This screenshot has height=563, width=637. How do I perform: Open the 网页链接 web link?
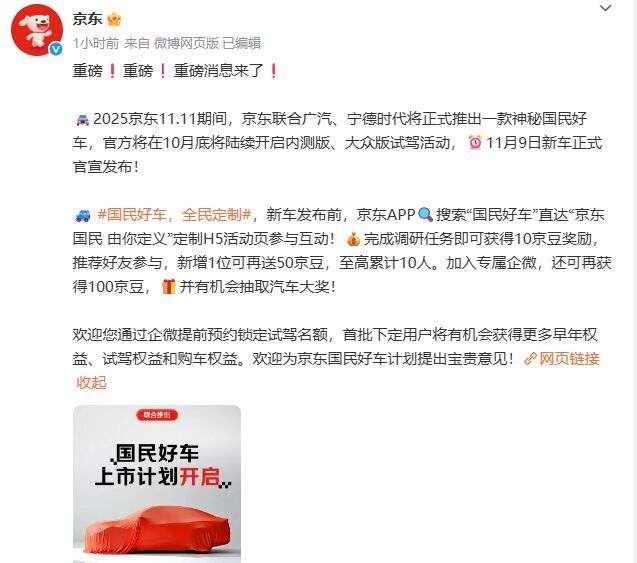pyautogui.click(x=569, y=359)
